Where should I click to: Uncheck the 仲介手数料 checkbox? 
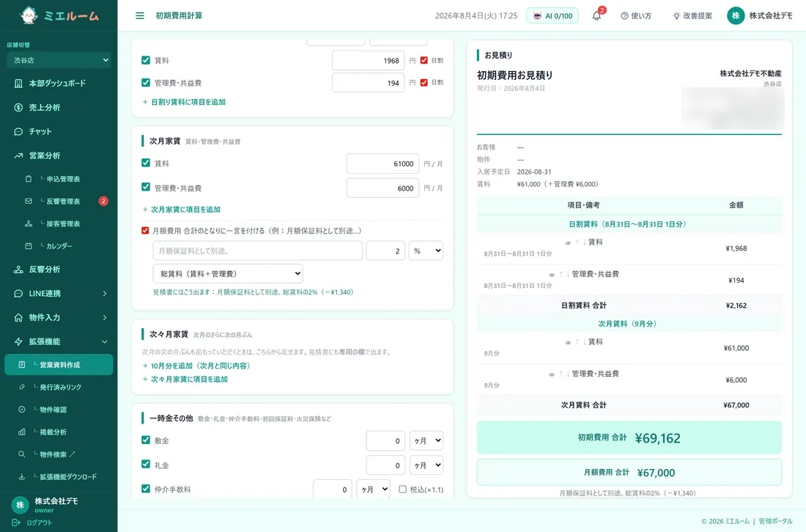click(x=146, y=489)
